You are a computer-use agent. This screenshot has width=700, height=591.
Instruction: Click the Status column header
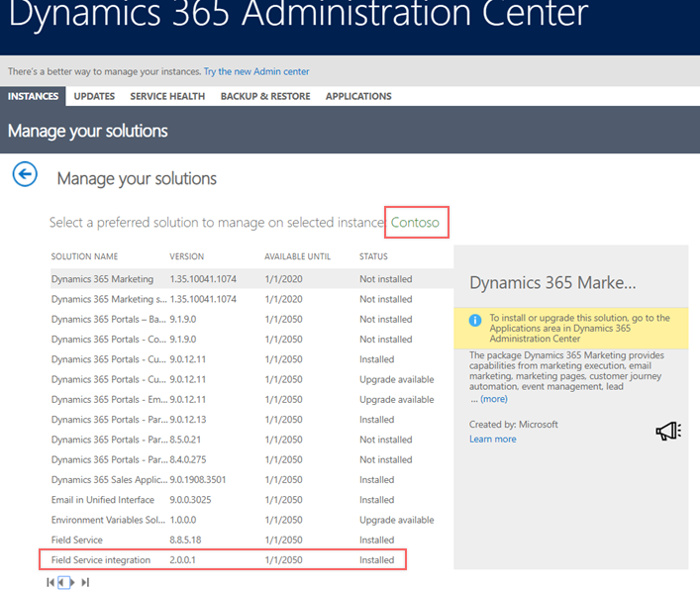click(373, 256)
